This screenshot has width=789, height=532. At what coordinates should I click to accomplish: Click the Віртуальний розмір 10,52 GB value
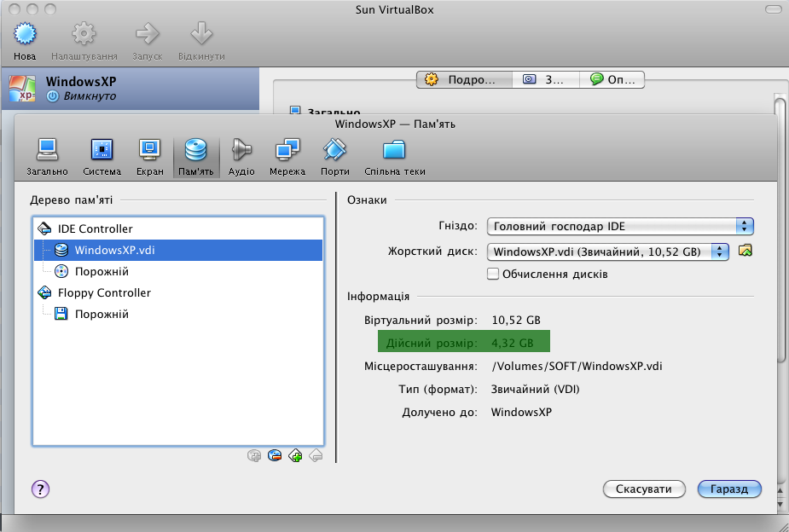click(516, 321)
